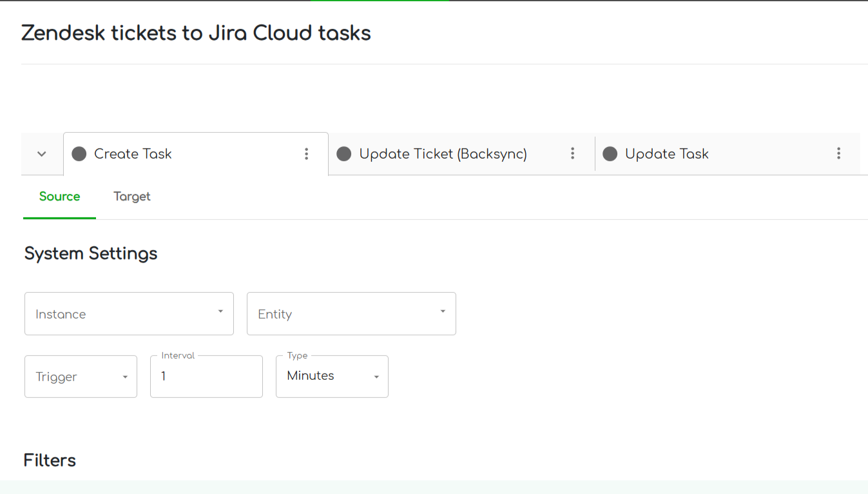The image size is (868, 494).
Task: Click into the Interval input field
Action: [206, 377]
